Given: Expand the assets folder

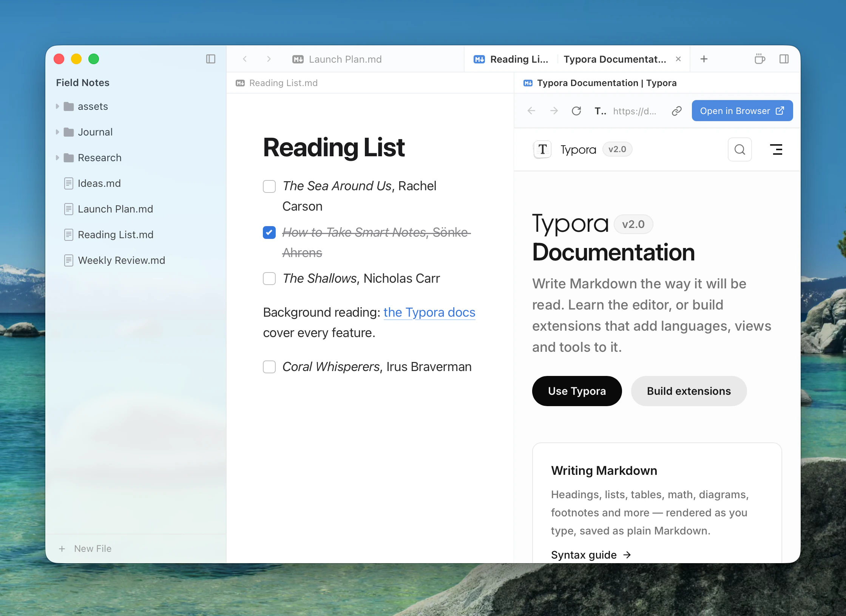Looking at the screenshot, I should click(57, 106).
